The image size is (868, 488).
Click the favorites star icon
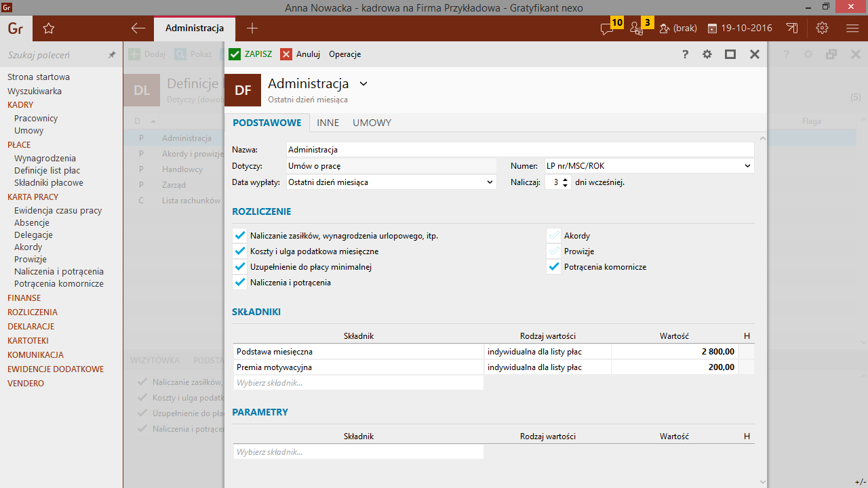pyautogui.click(x=48, y=28)
